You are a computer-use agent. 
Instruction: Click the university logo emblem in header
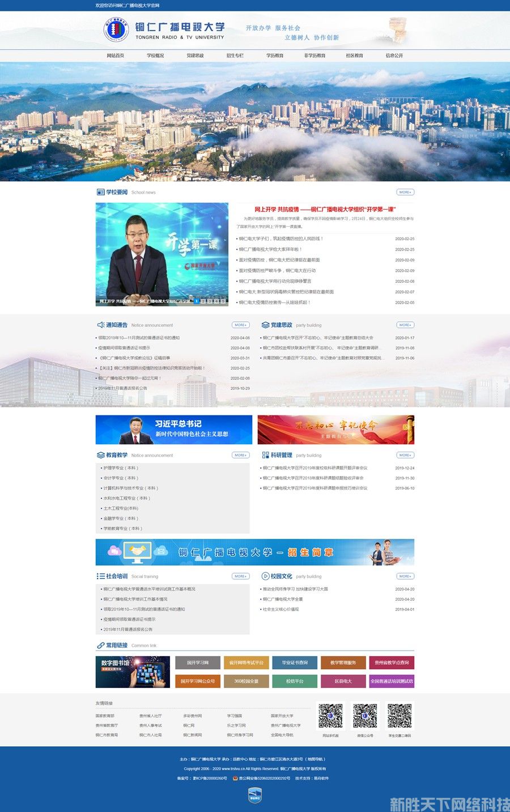point(116,29)
